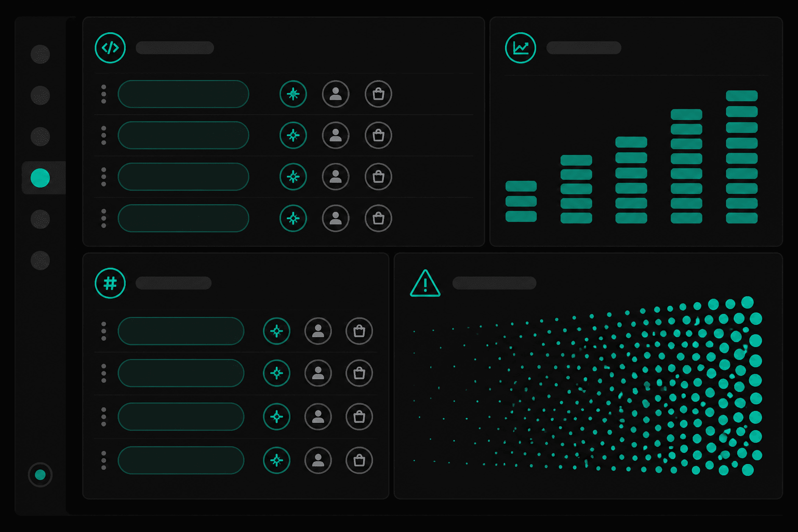Select the active teal sidebar dot
This screenshot has width=798, height=532.
coord(40,178)
